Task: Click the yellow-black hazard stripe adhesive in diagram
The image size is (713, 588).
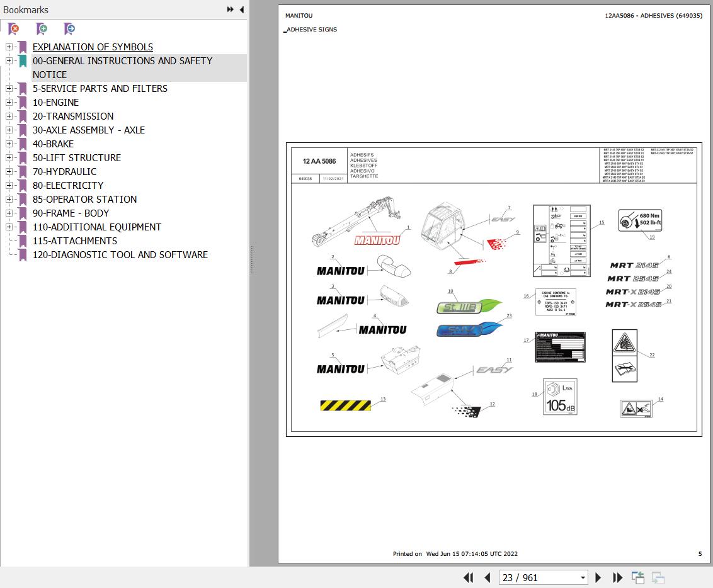Action: pos(346,405)
